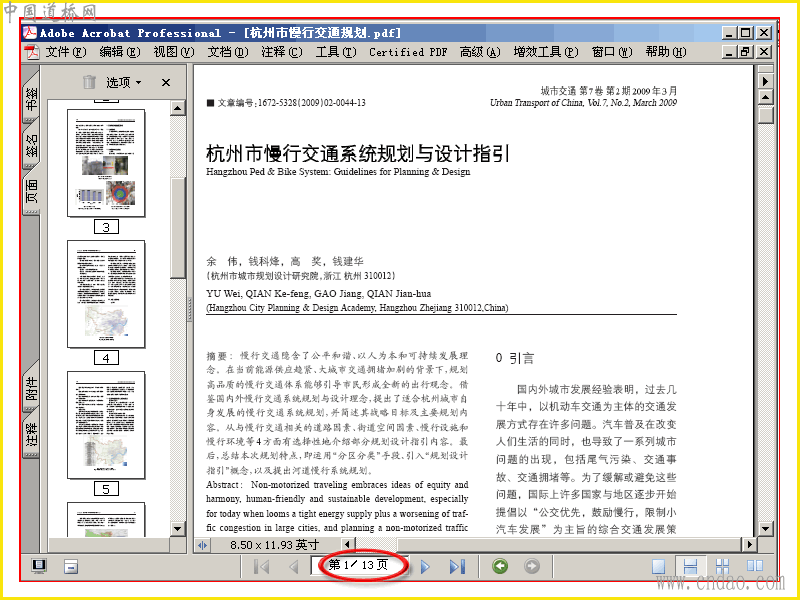The height and width of the screenshot is (600, 800).
Task: Open the 注释 comments side tab
Action: pyautogui.click(x=31, y=434)
